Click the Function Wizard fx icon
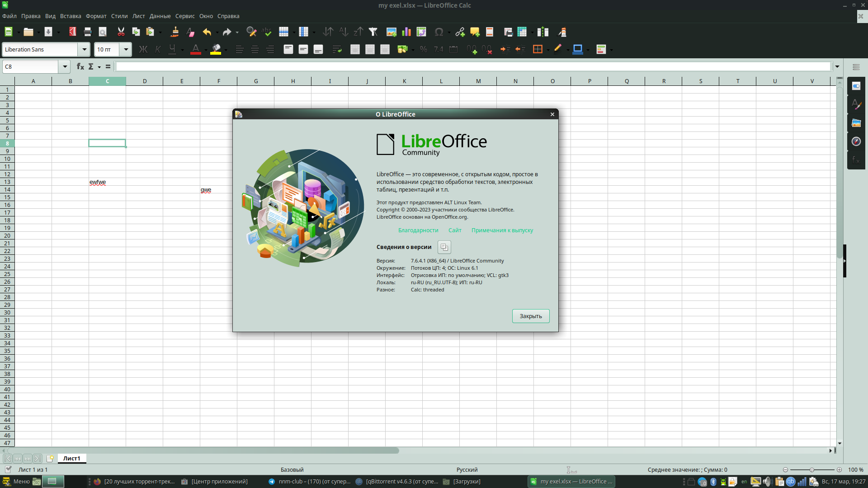Screen dimensions: 868x488 [x=80, y=66]
